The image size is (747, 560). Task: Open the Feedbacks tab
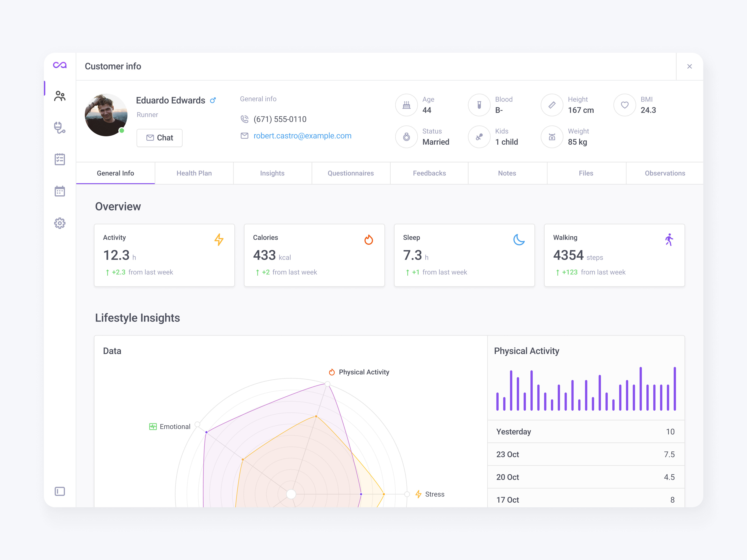[429, 173]
